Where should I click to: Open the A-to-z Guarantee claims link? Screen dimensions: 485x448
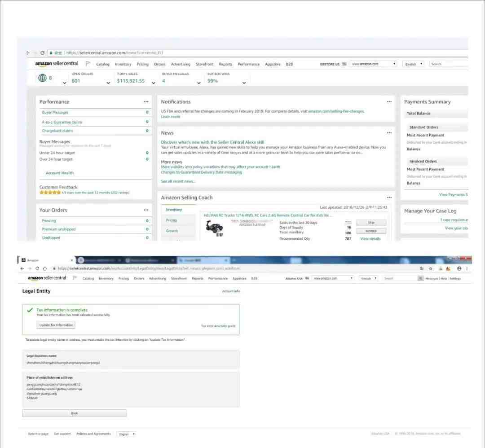point(62,122)
